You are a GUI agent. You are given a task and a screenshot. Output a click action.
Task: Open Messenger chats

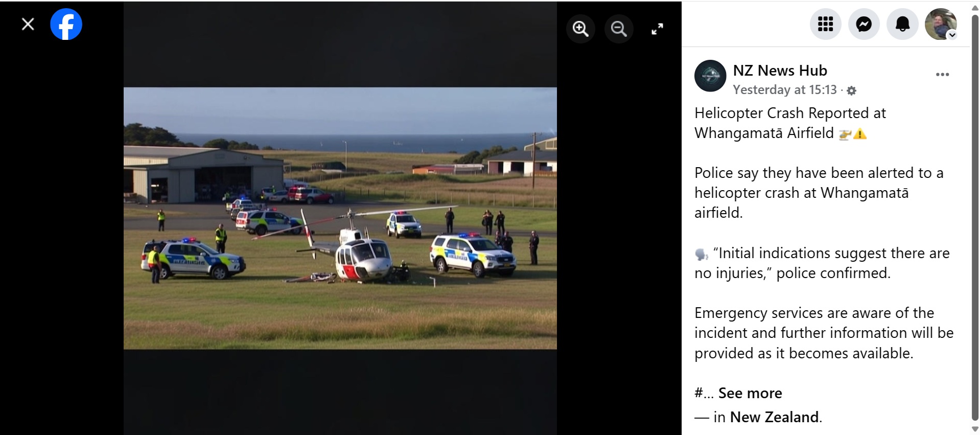864,24
